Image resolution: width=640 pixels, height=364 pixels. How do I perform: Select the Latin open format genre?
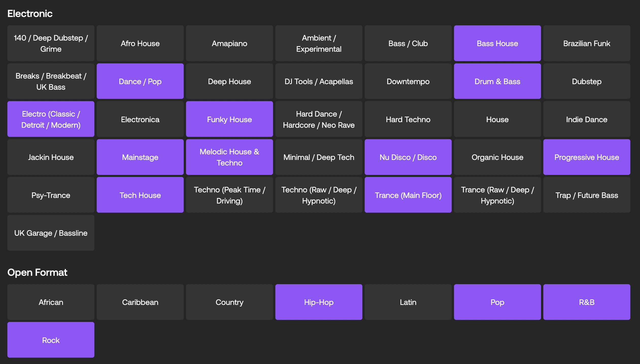point(408,302)
